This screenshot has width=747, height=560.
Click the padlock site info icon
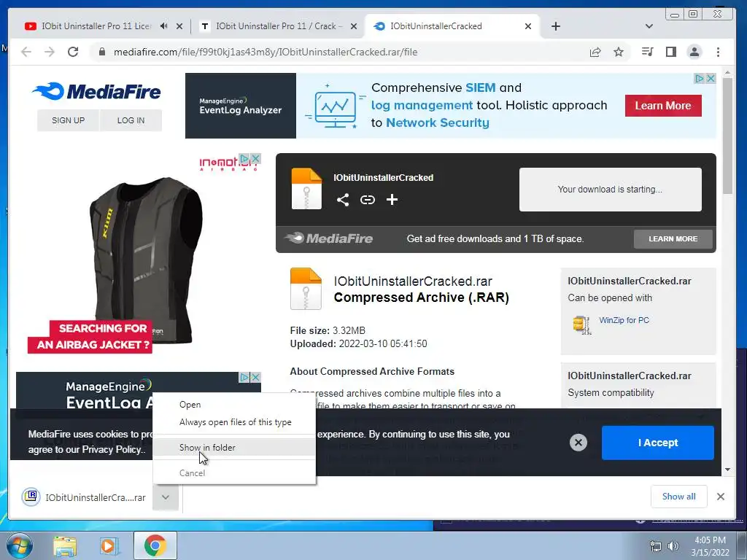pos(102,52)
